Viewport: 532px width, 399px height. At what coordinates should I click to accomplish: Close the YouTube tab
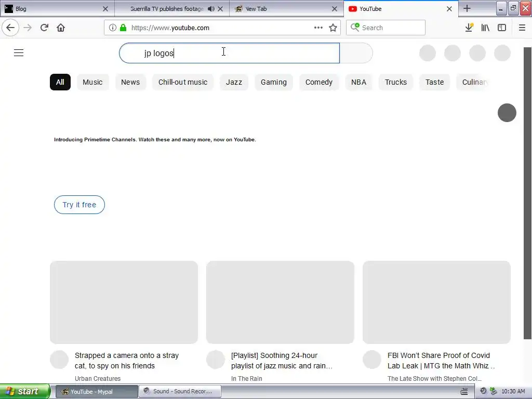coord(449,9)
